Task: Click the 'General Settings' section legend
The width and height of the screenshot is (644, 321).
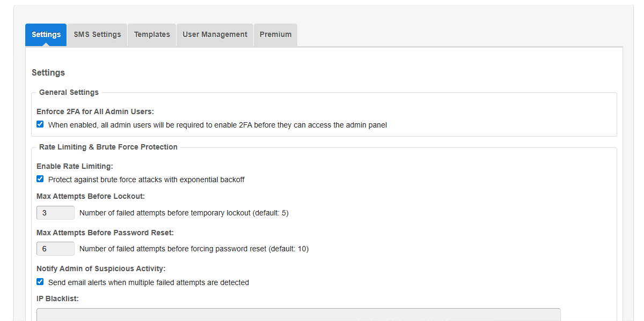Action: click(69, 92)
